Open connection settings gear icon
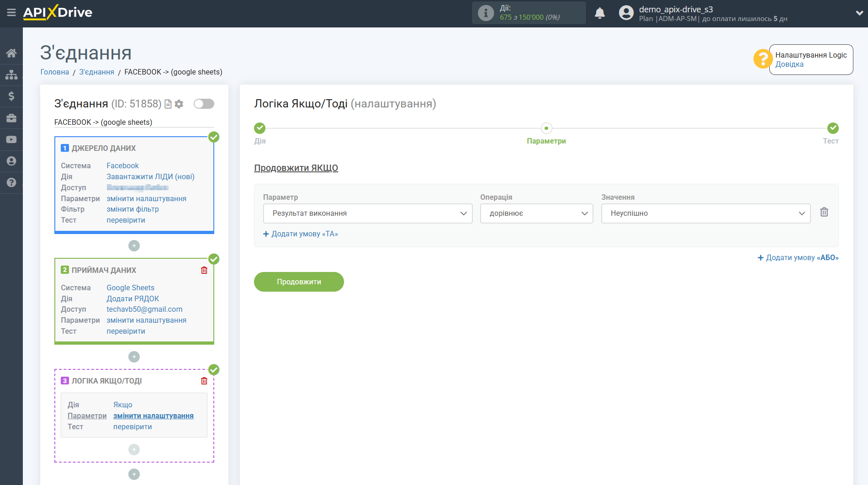 pos(179,104)
